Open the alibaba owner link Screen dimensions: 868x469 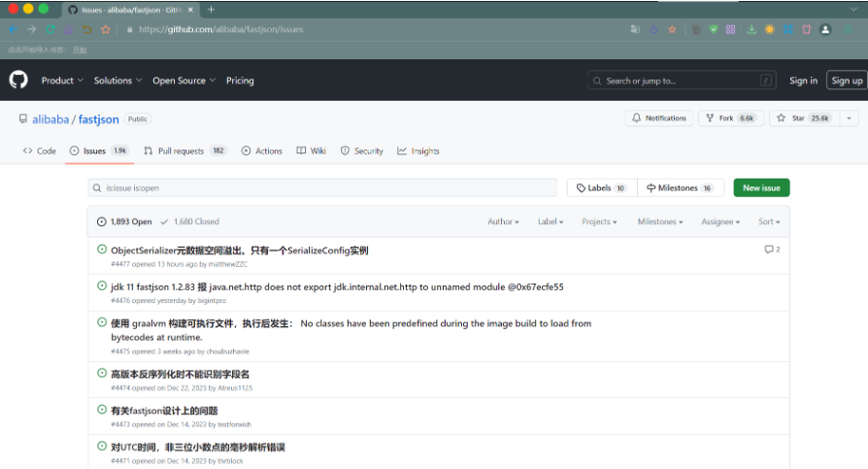coord(50,119)
